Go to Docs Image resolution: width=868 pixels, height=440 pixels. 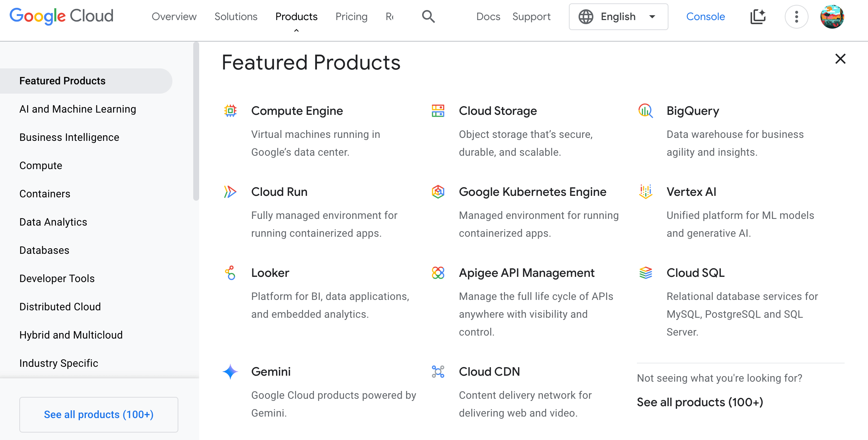pyautogui.click(x=488, y=16)
